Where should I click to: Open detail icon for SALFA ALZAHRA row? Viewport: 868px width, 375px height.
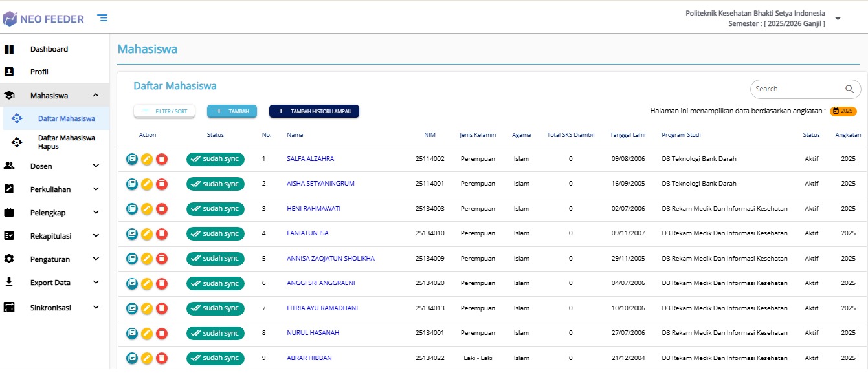(132, 159)
